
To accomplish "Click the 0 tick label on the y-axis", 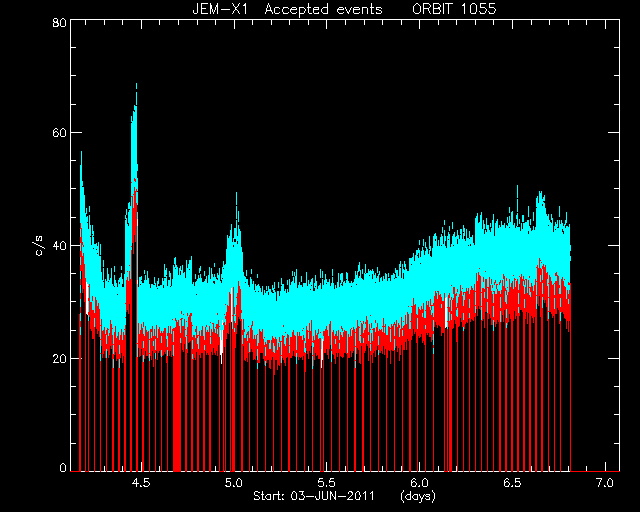I will [x=63, y=468].
